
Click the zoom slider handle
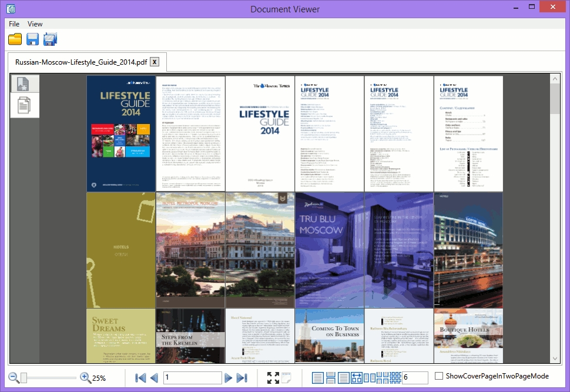click(24, 378)
